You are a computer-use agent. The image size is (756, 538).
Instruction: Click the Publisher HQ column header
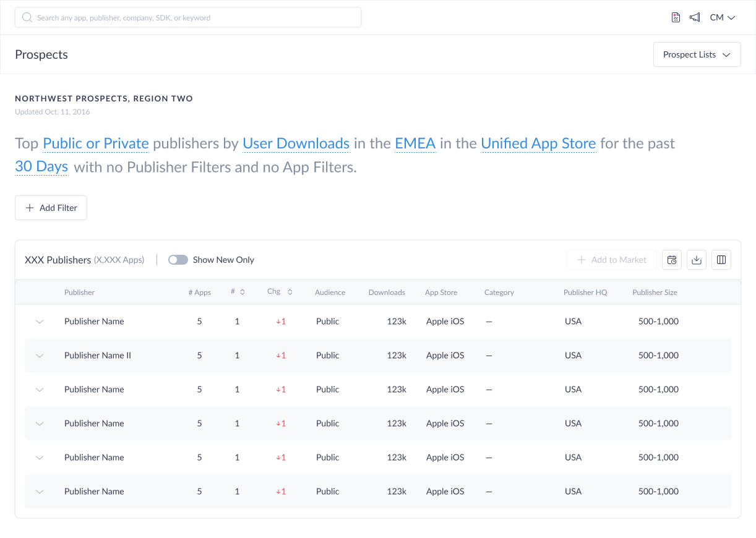[x=585, y=292]
